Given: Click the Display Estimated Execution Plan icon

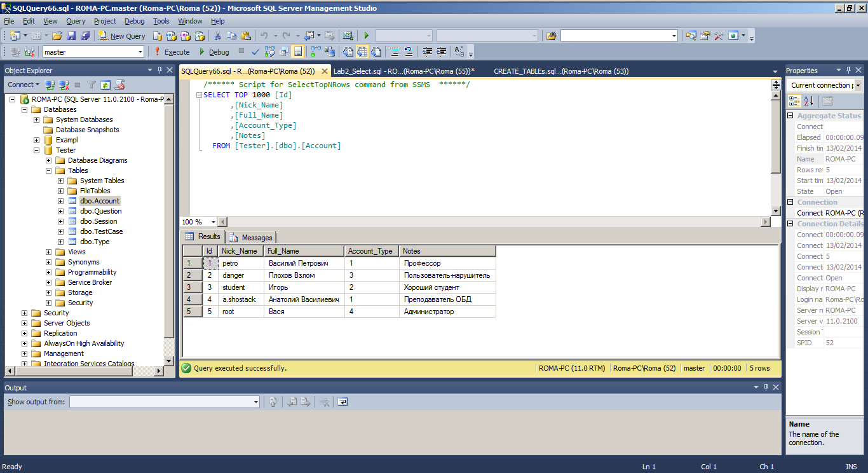Looking at the screenshot, I should [x=269, y=52].
